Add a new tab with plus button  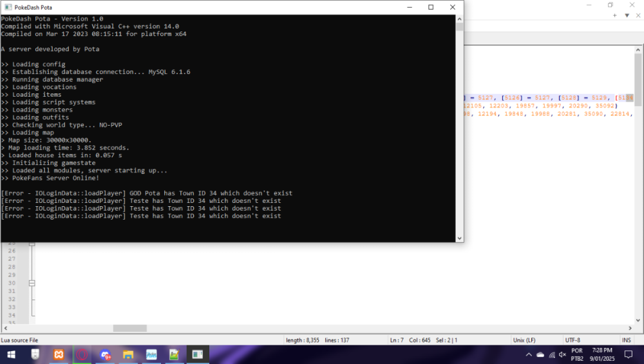click(x=615, y=15)
